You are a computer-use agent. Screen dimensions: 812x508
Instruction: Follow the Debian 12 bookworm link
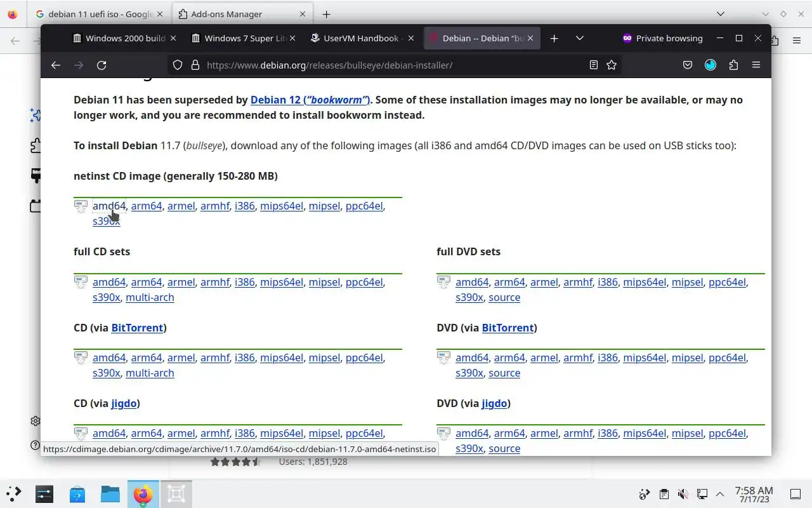[310, 100]
